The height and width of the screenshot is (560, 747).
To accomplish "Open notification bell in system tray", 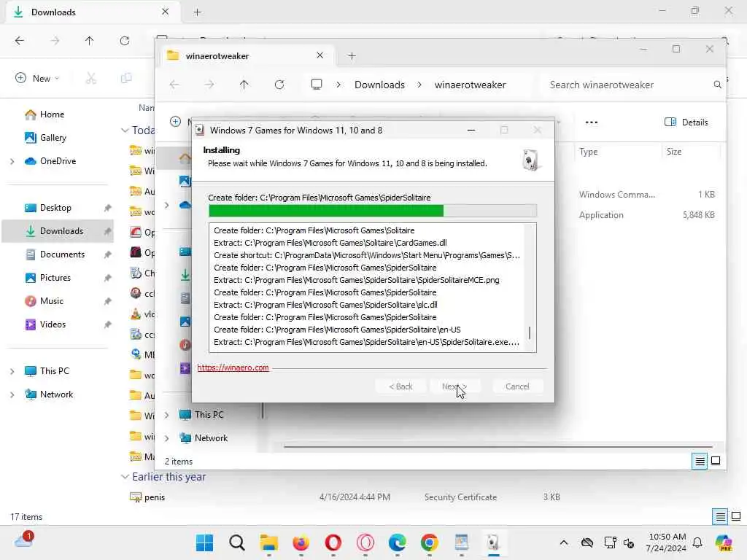I will coord(697,542).
